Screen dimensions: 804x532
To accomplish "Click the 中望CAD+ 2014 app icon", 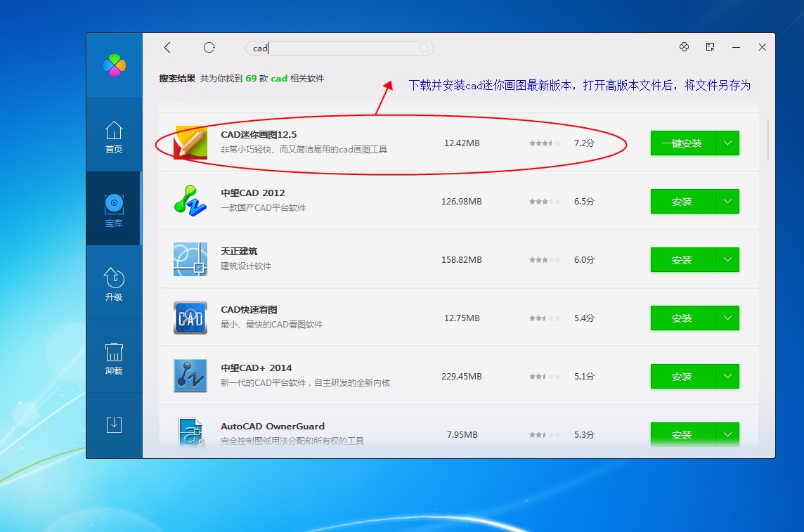I will click(x=190, y=376).
